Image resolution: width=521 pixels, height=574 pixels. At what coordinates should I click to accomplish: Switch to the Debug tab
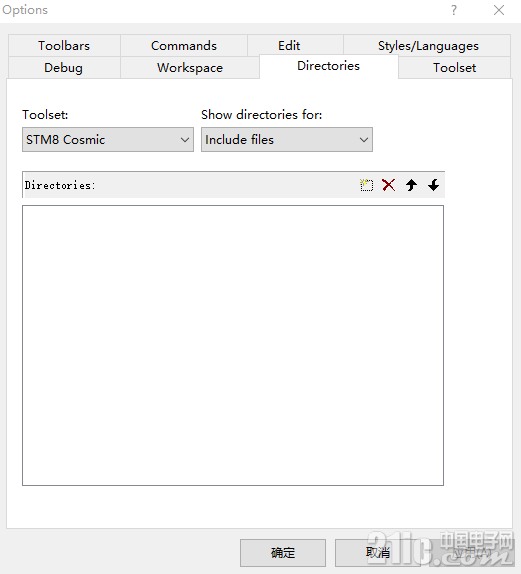tap(63, 68)
